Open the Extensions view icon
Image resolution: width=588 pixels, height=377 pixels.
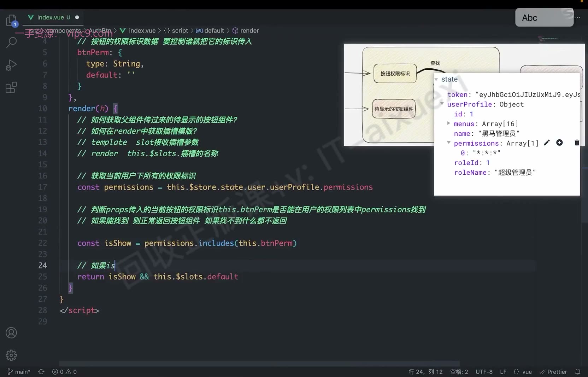point(11,87)
